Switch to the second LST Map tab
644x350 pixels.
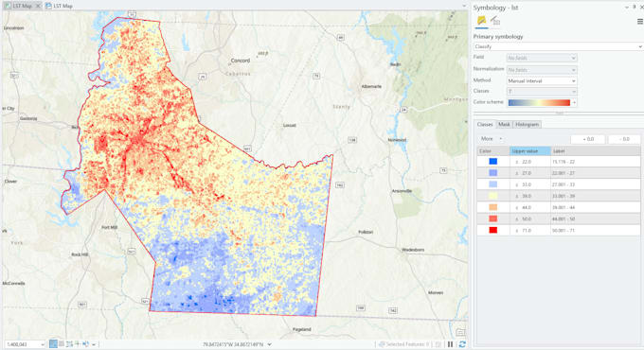[x=59, y=6]
